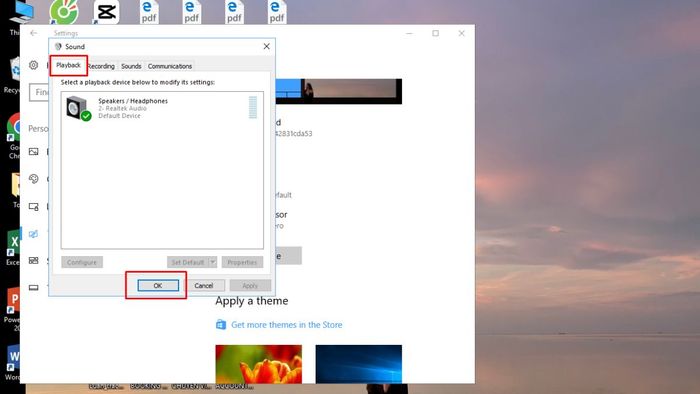Click the Store icon beside themes link
Screen dimensions: 700x394
pos(221,325)
